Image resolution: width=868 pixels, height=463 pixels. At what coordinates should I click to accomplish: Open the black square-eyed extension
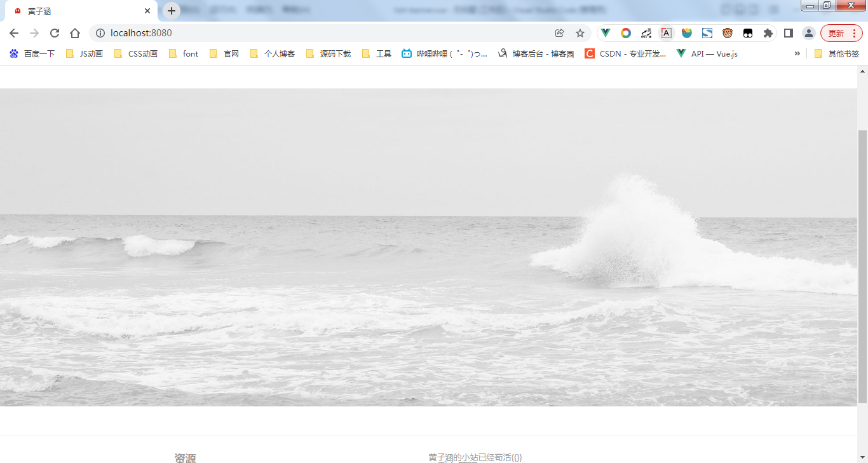(748, 33)
